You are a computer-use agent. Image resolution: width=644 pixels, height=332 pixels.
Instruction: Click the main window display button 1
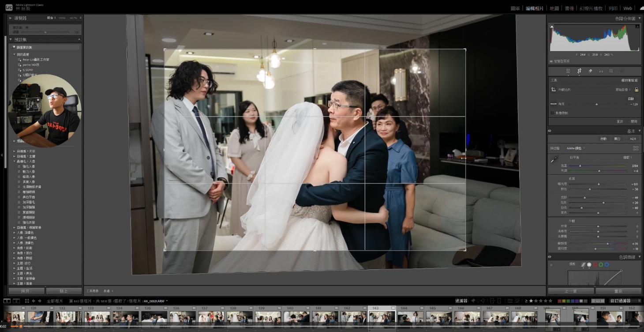click(x=7, y=301)
